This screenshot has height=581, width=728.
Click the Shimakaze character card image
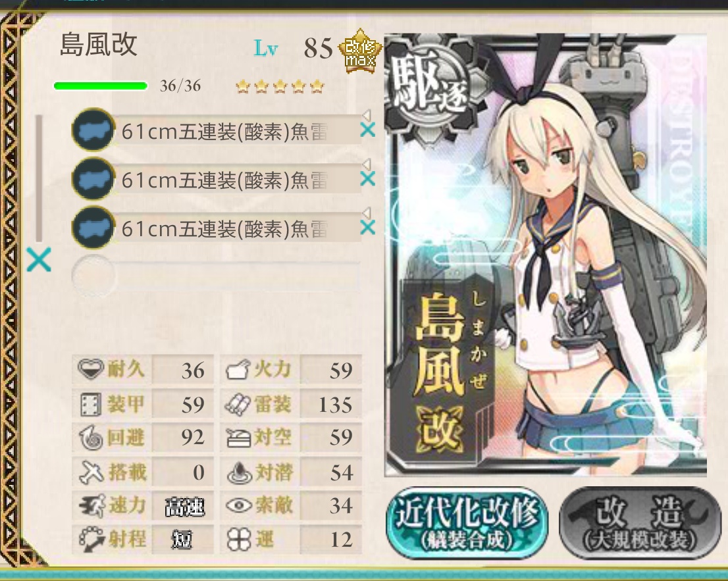pyautogui.click(x=546, y=255)
